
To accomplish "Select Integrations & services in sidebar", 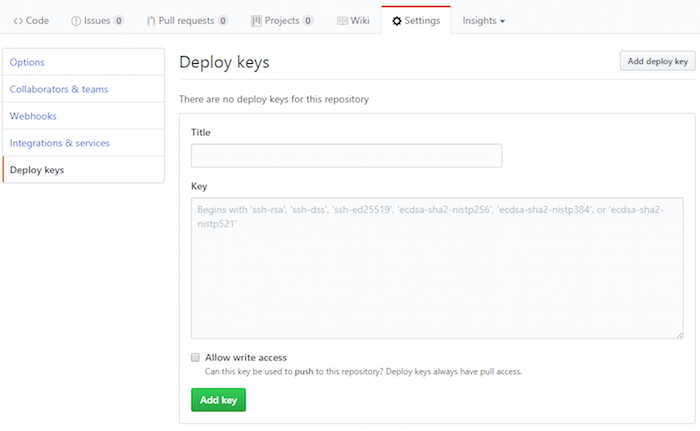I will tap(60, 143).
